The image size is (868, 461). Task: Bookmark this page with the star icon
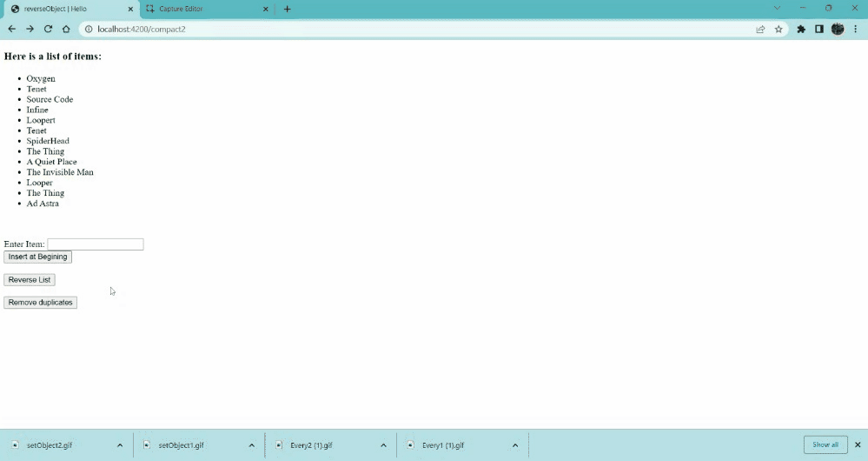click(x=779, y=30)
